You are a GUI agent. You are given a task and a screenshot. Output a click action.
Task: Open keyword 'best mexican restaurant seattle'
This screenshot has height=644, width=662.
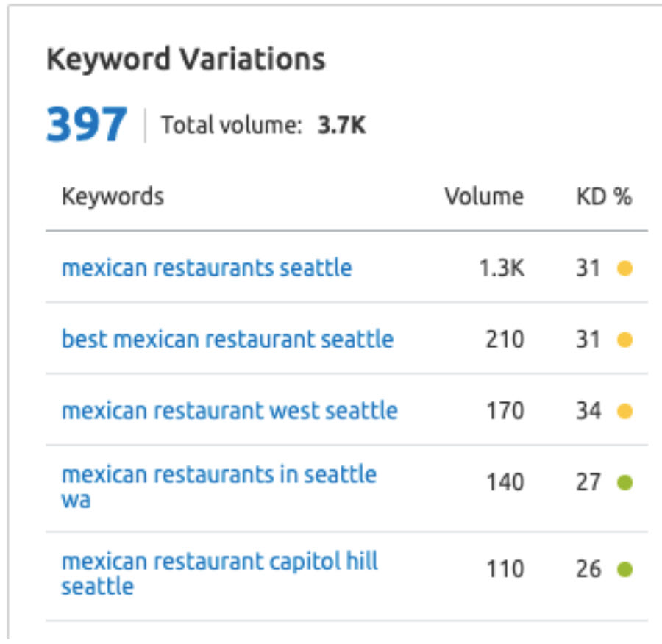(227, 340)
